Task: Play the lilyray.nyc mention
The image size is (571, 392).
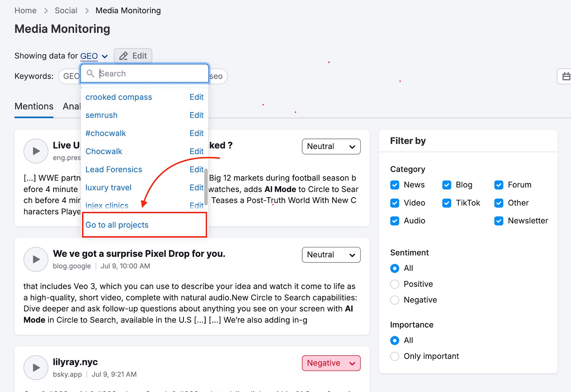Action: pos(36,367)
